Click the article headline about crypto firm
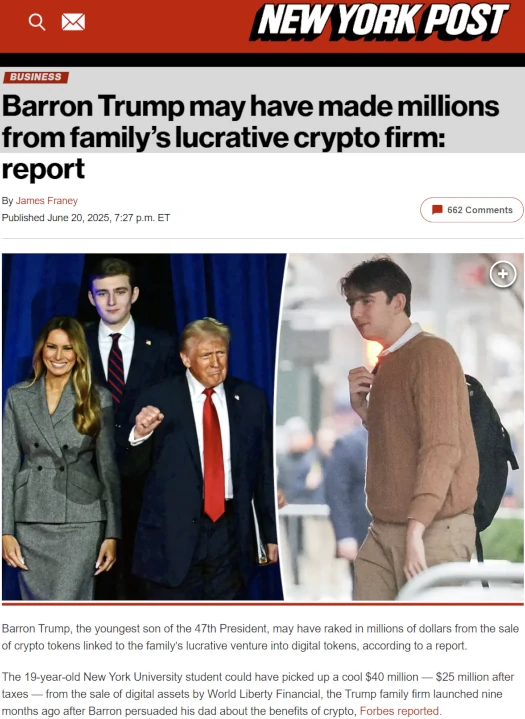 (250, 137)
